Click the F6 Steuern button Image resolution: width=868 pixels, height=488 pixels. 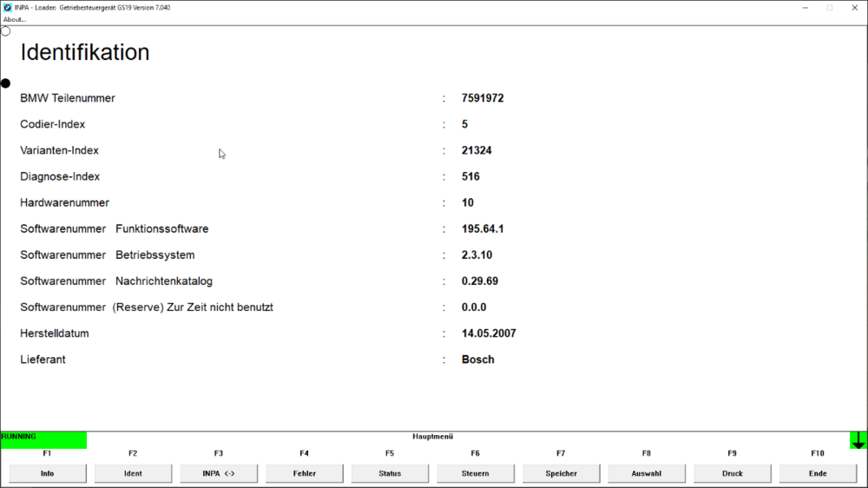476,473
